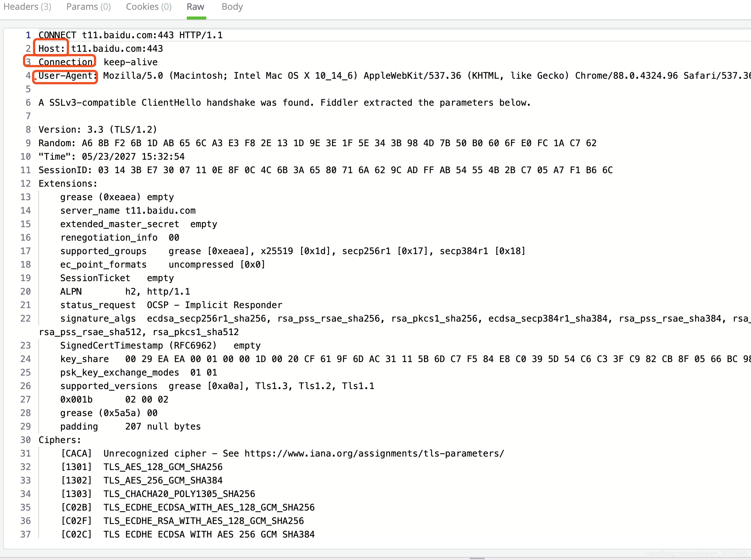751x560 pixels.
Task: Click [C02C] ECDHE_ECDSA AES_256 cipher
Action: [188, 535]
